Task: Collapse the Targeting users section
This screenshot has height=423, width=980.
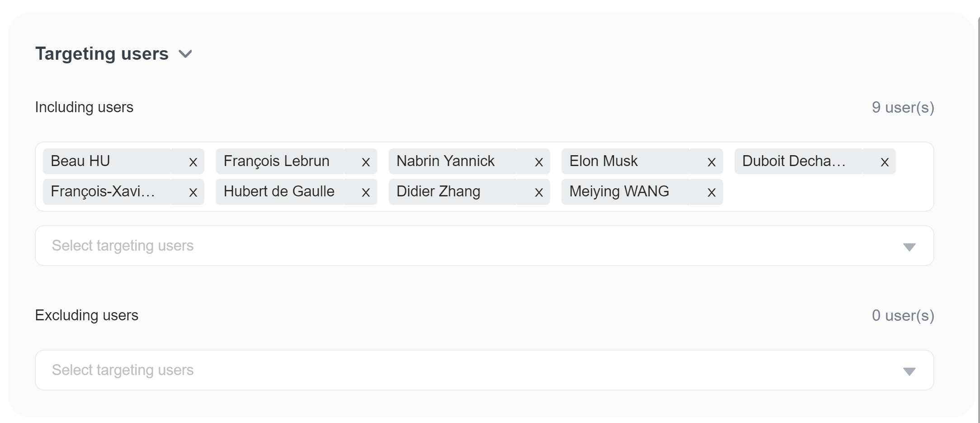Action: [185, 54]
